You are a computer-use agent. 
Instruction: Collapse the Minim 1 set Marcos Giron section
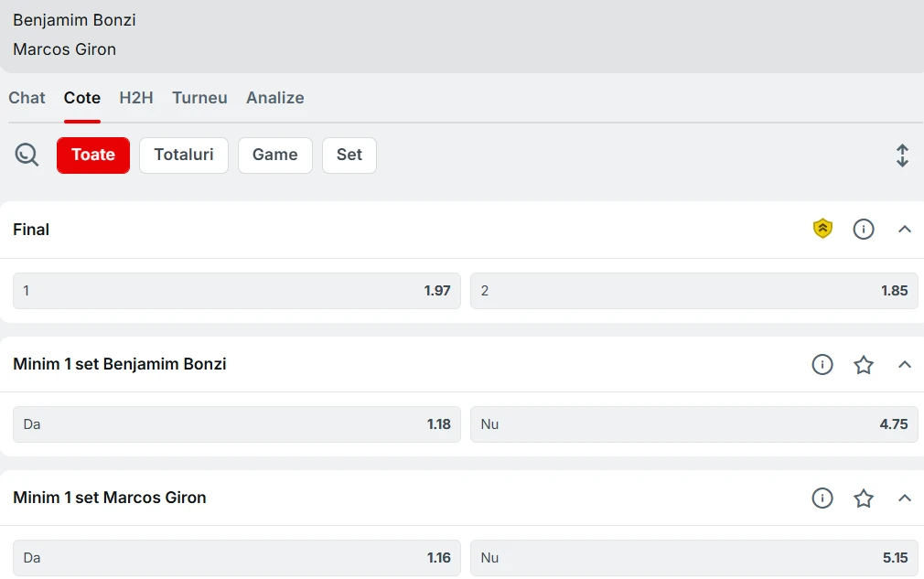point(905,499)
